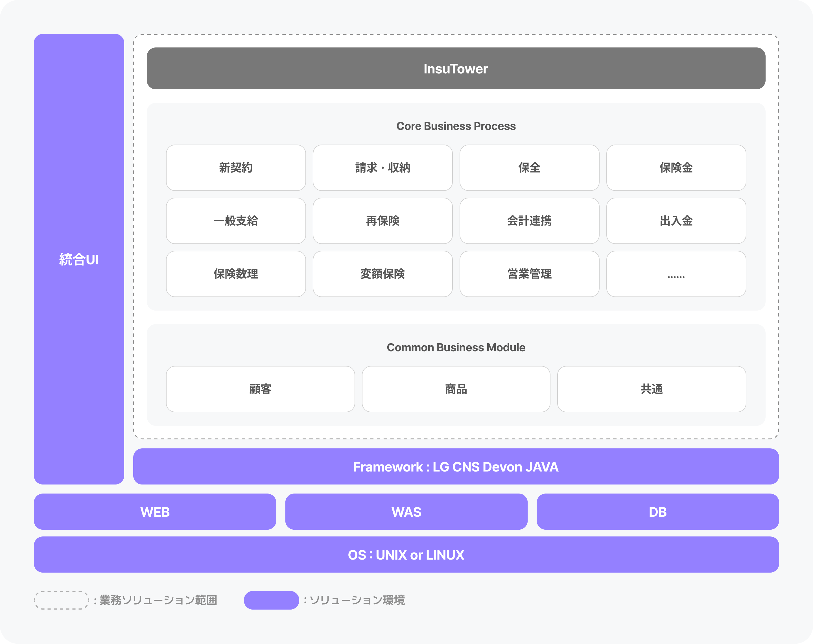This screenshot has height=644, width=813.
Task: Click the 商品 module box
Action: tap(456, 389)
